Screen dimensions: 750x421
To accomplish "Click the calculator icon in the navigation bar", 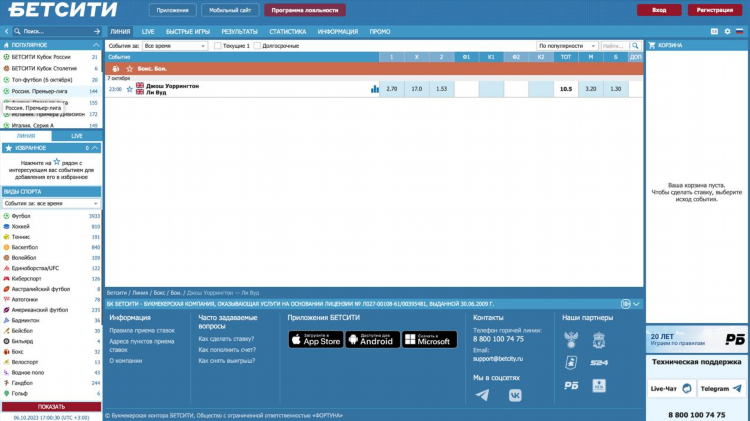I will (x=715, y=31).
